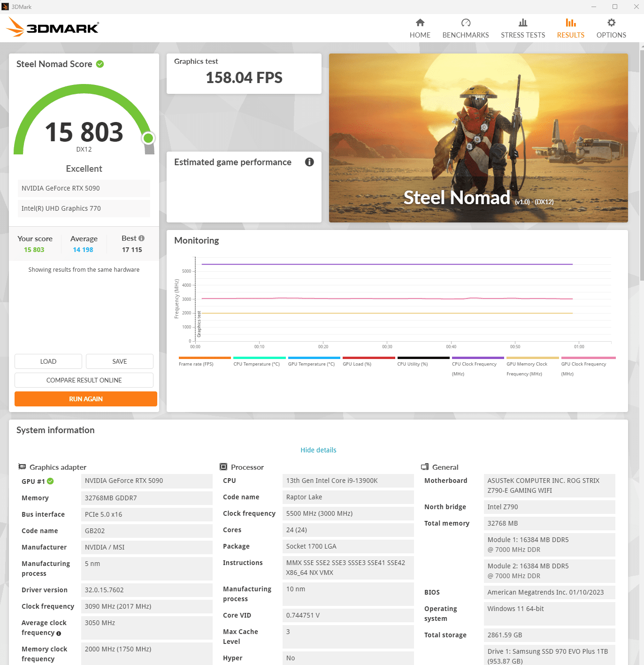Click the RUN AGAIN button
Viewport: 644px width, 665px height.
tap(86, 399)
